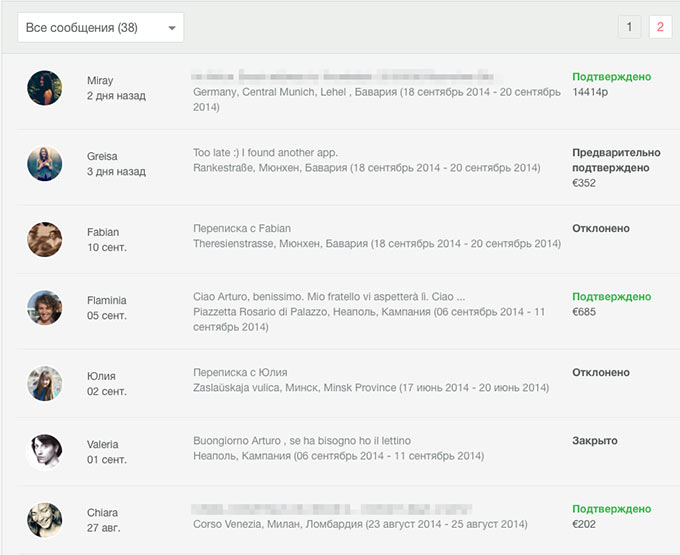
Task: Open the "Все сообщения (38)" filter dropdown
Action: point(100,28)
